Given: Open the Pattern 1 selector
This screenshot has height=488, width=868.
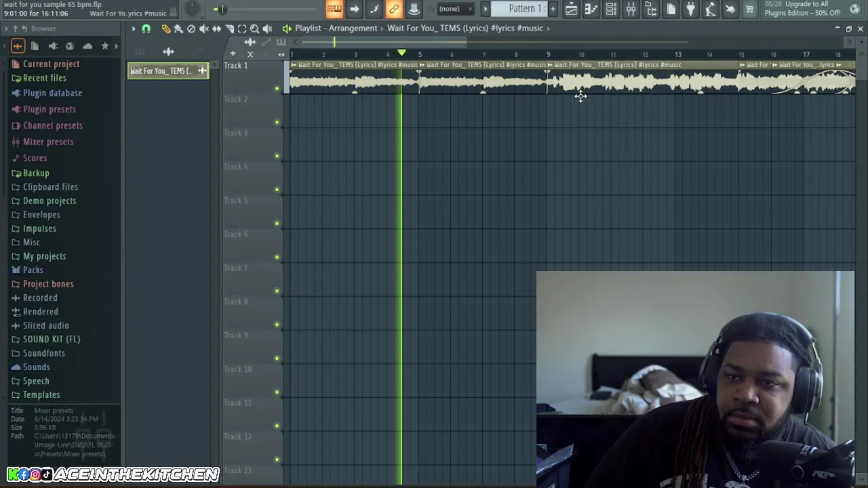Looking at the screenshot, I should click(525, 9).
